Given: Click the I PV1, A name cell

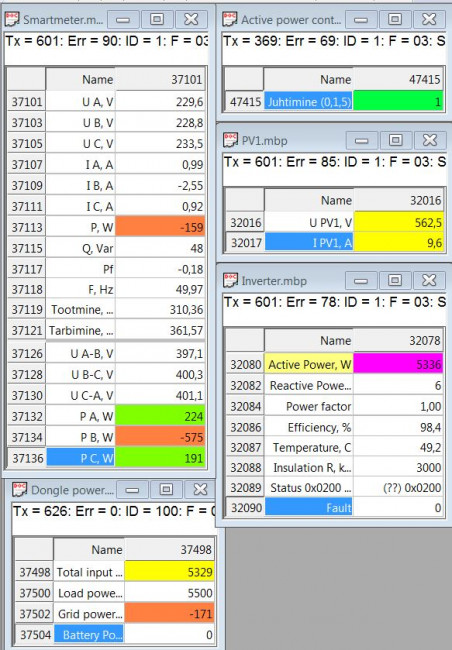Looking at the screenshot, I should click(x=309, y=243).
